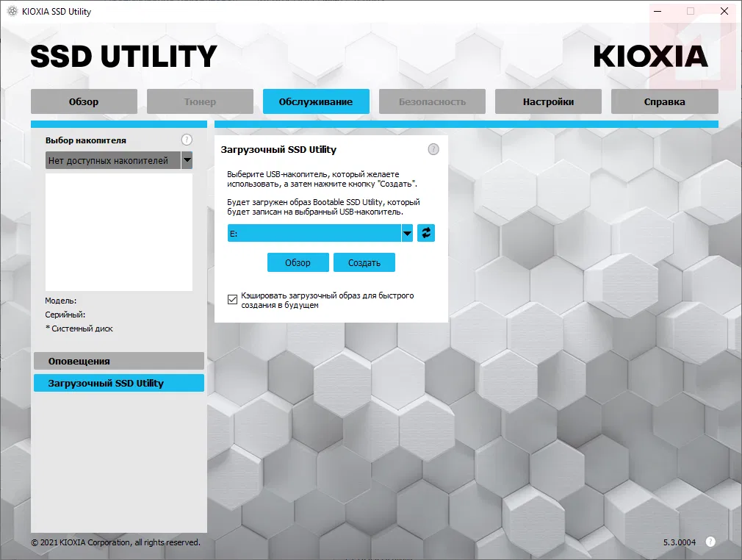Open the Тюнер tab
742x560 pixels.
[x=200, y=101]
